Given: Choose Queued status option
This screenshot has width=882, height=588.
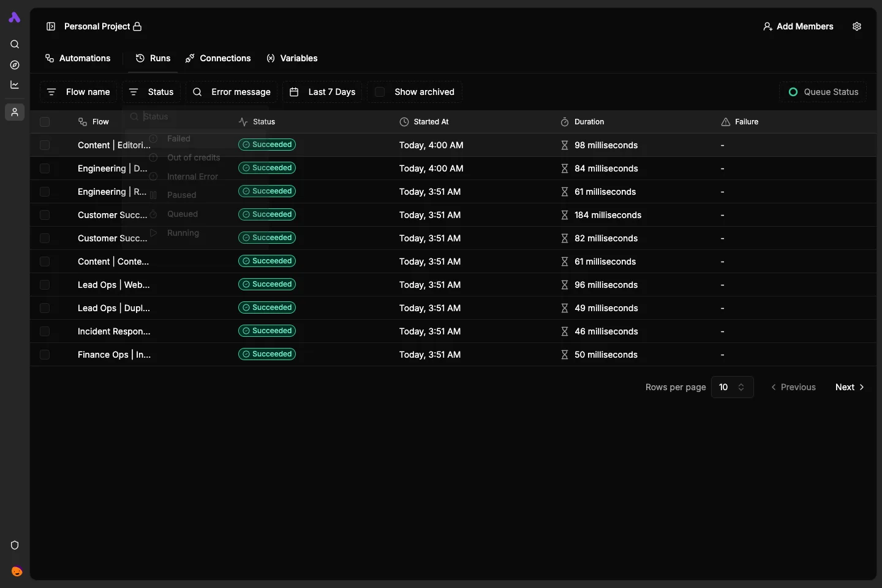Looking at the screenshot, I should 195,214.
